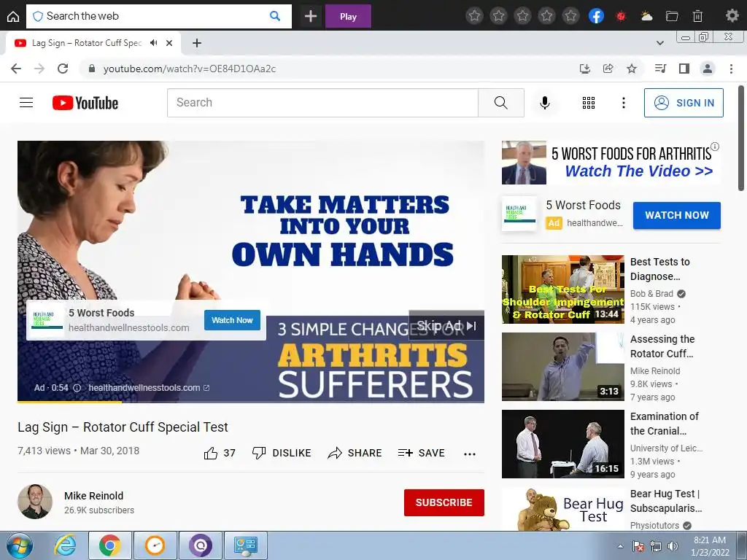Add new speed dial with plus button
Viewport: 747px width, 560px height.
point(311,17)
